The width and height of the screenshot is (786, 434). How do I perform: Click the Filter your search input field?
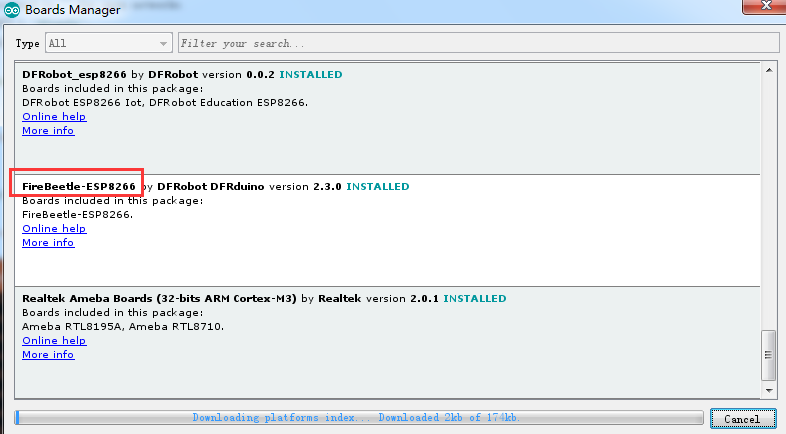point(479,43)
